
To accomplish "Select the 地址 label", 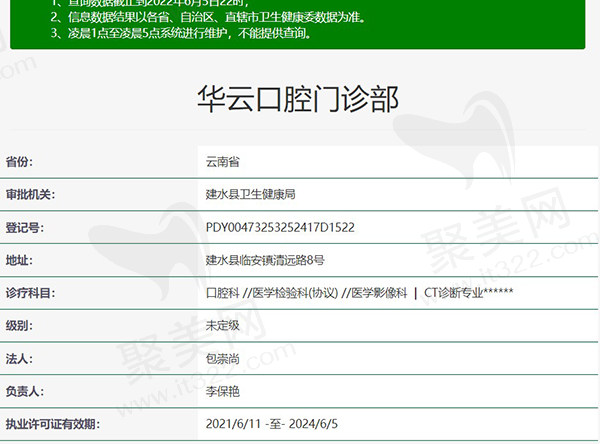I will click(19, 260).
